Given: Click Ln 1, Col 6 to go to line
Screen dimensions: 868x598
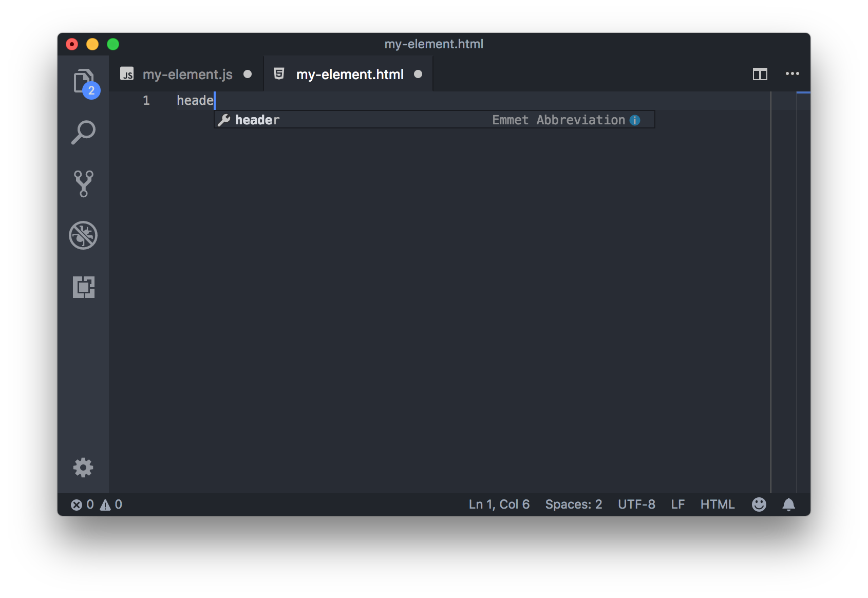Looking at the screenshot, I should (x=498, y=504).
